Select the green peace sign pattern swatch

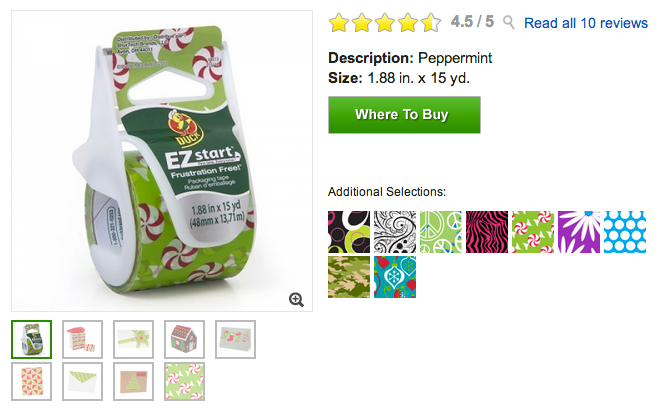441,232
